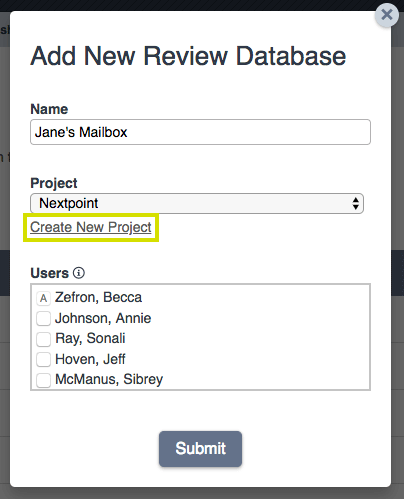404x499 pixels.
Task: Focus the Name field containing Jane's Mailbox
Action: 200,132
